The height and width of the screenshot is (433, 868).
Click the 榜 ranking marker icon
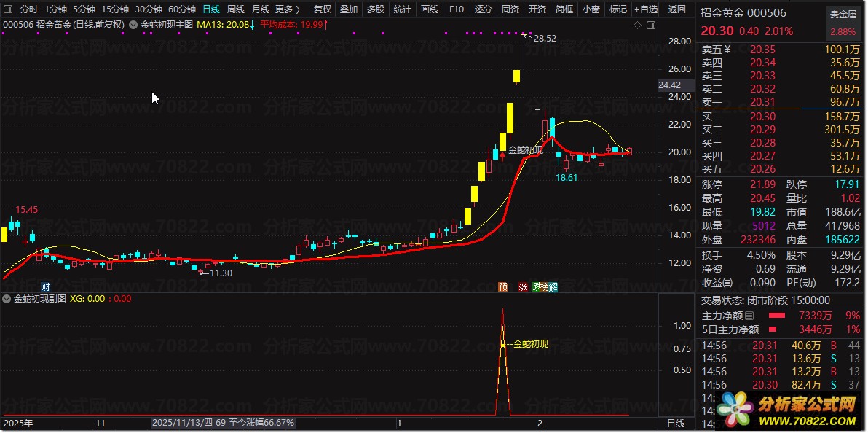[x=545, y=286]
